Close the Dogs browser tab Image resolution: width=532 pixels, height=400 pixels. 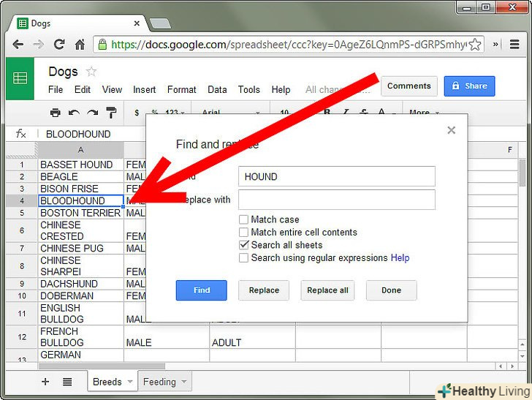click(137, 23)
